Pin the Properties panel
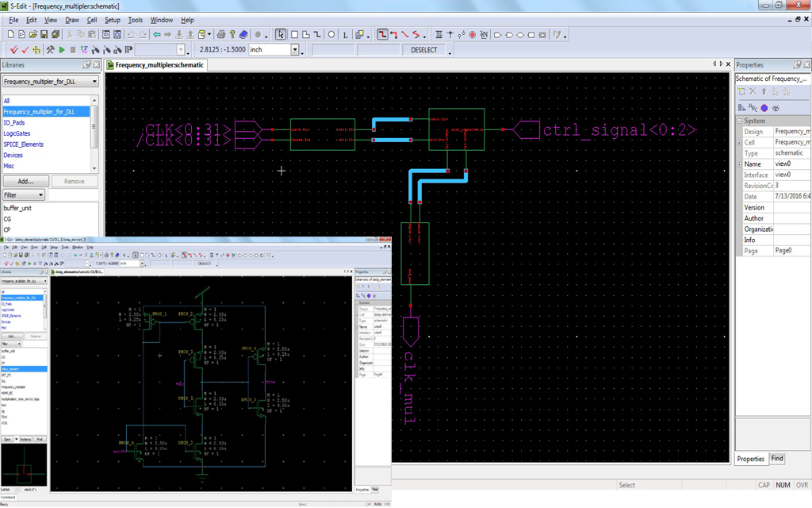This screenshot has width=812, height=508. [798, 65]
